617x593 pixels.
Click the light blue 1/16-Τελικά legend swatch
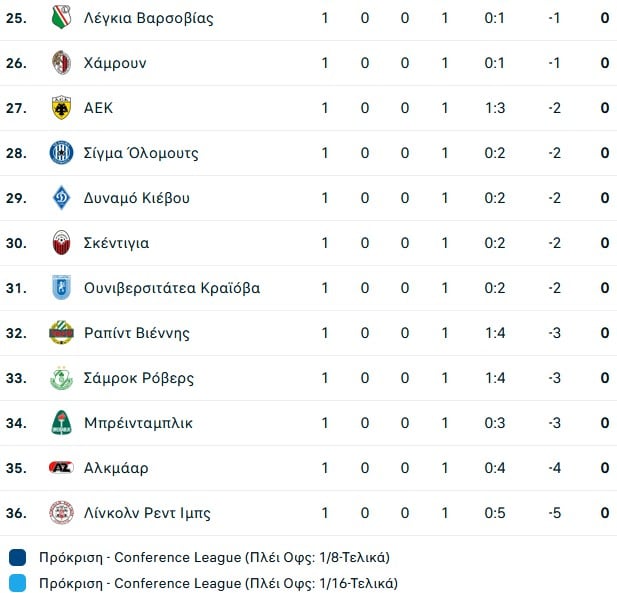coord(18,582)
